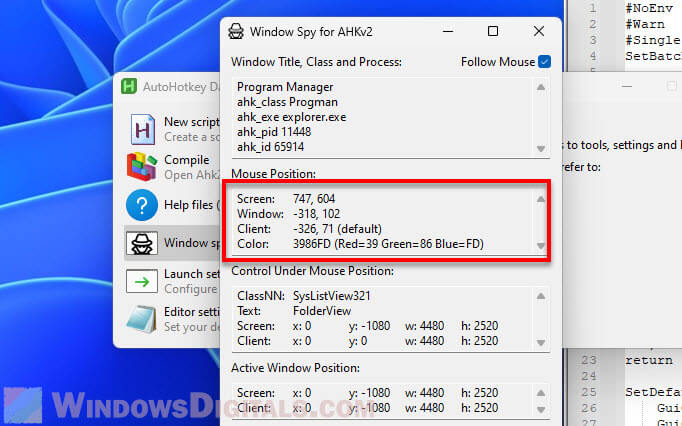Click '#NoEnv' on editor line 1
The width and height of the screenshot is (682, 426).
[649, 8]
